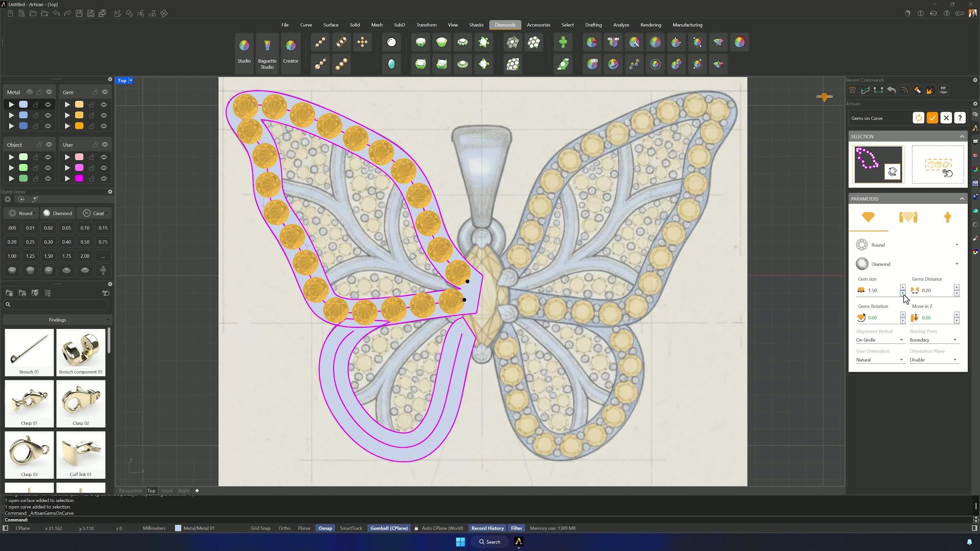Click the Quick Gems Carat unit button
Viewport: 980px width, 551px height.
[x=94, y=213]
